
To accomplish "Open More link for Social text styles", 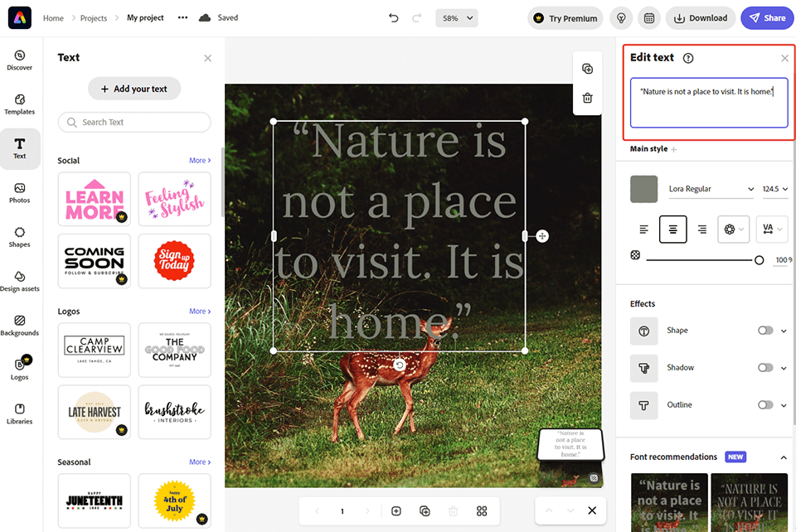I will click(x=200, y=160).
